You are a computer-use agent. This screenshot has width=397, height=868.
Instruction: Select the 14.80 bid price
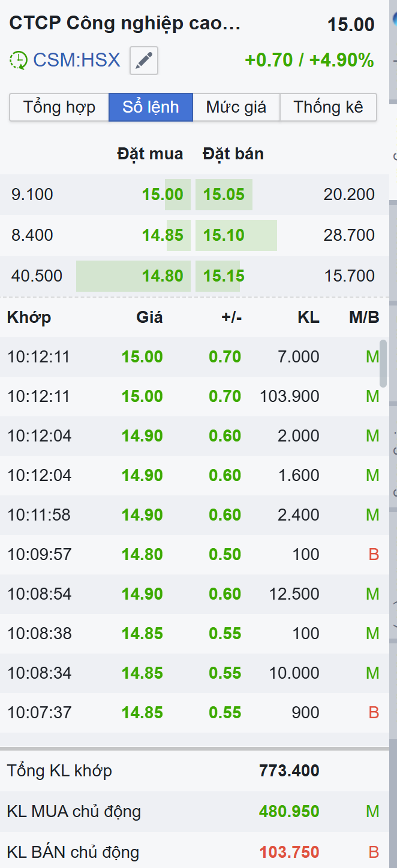coord(163,276)
